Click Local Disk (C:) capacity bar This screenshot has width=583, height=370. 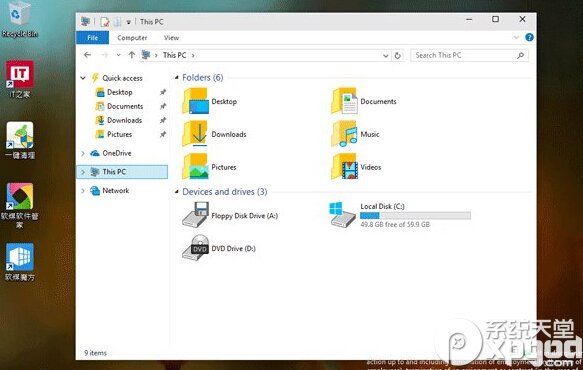[x=415, y=215]
